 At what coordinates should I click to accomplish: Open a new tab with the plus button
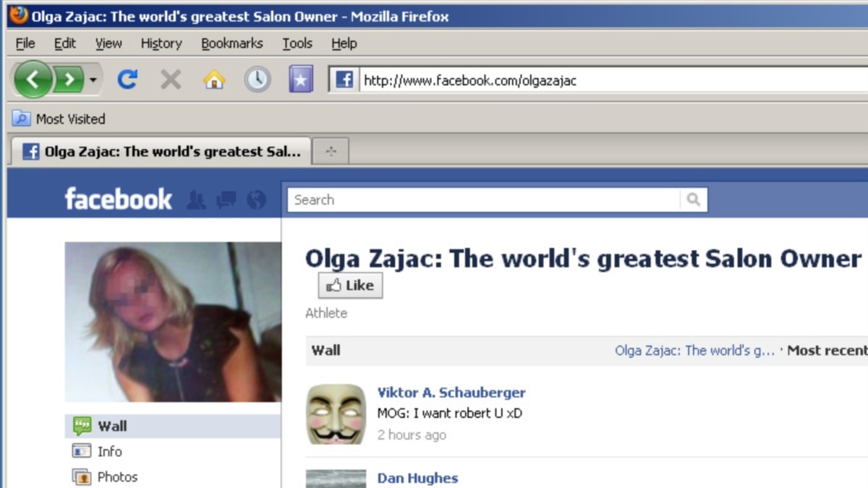pyautogui.click(x=331, y=152)
